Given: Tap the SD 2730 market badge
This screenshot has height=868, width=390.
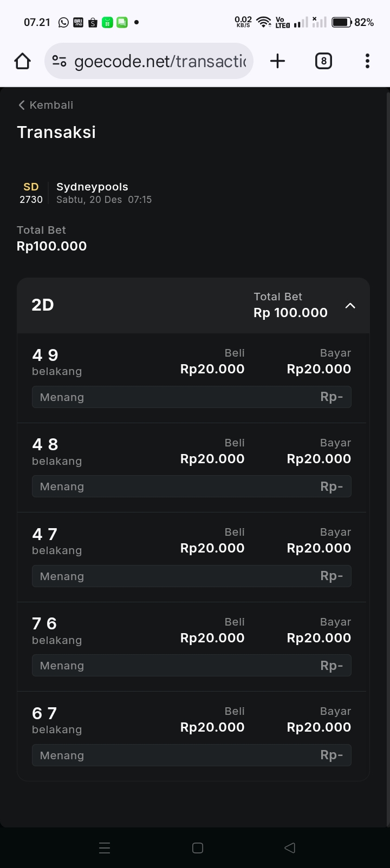Looking at the screenshot, I should [31, 193].
